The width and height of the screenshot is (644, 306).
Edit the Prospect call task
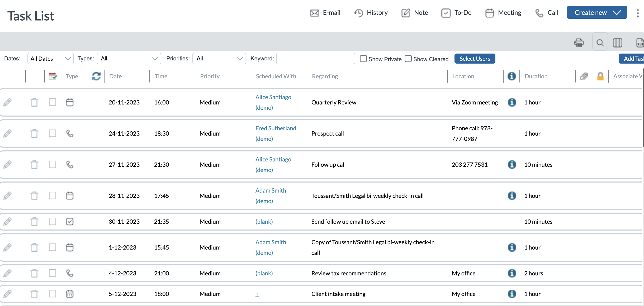[7, 133]
